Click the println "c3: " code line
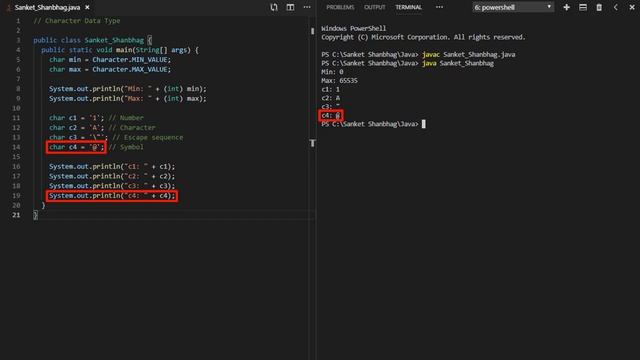The height and width of the screenshot is (360, 640). [x=112, y=186]
